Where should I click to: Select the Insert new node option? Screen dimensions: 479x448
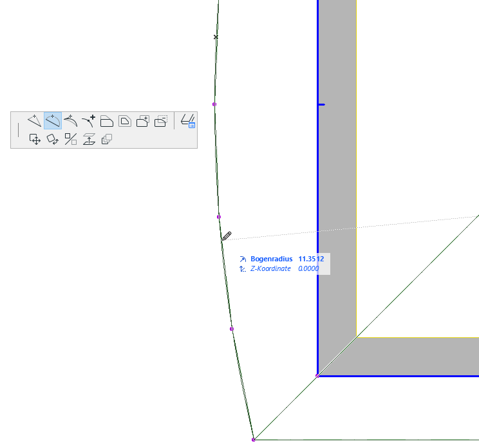35,120
